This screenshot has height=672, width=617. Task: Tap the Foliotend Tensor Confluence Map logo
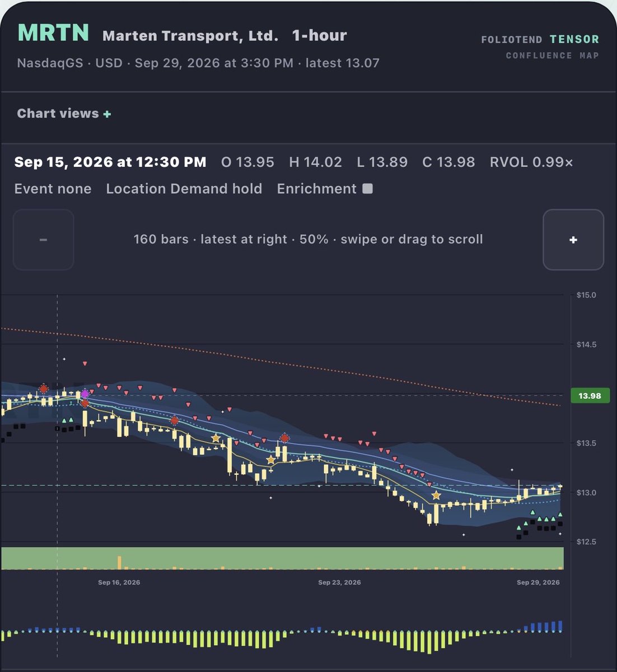point(540,46)
